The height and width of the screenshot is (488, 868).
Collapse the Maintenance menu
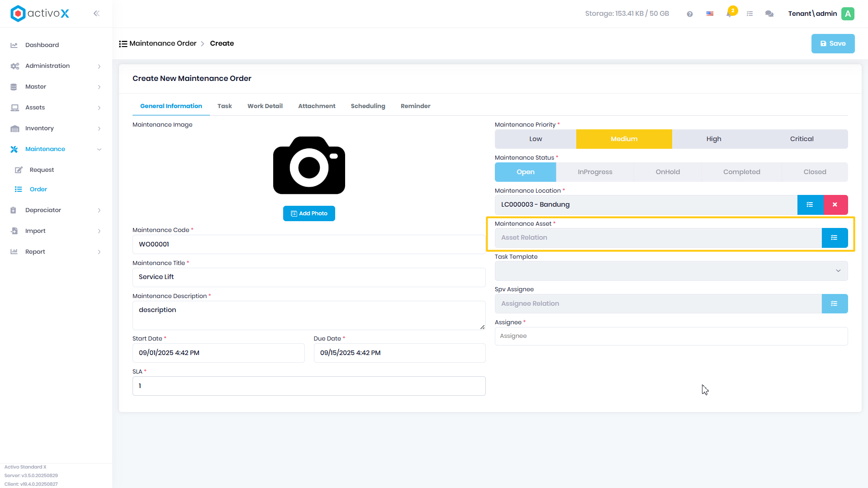(99, 150)
